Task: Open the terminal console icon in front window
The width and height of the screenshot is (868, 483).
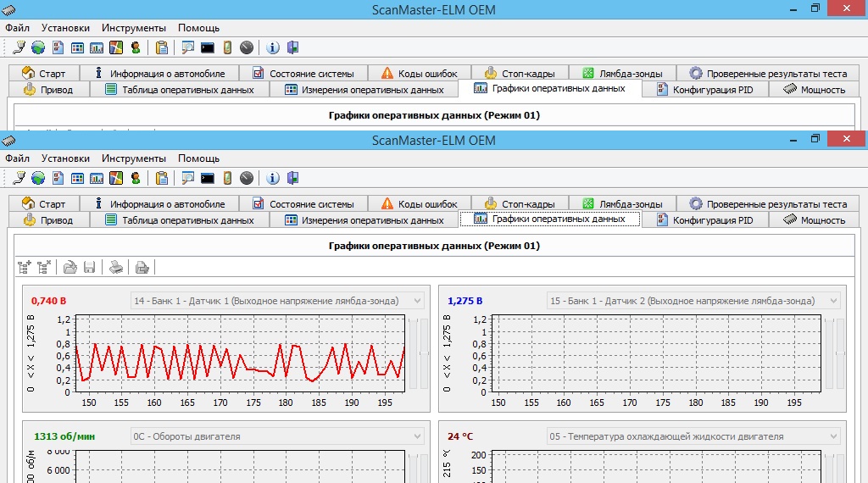Action: [x=207, y=178]
